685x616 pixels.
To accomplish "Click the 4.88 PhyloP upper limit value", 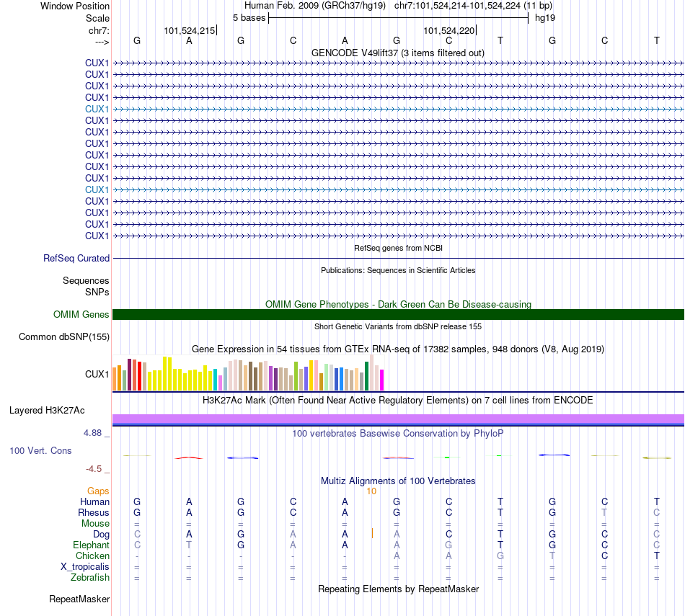I will (92, 432).
